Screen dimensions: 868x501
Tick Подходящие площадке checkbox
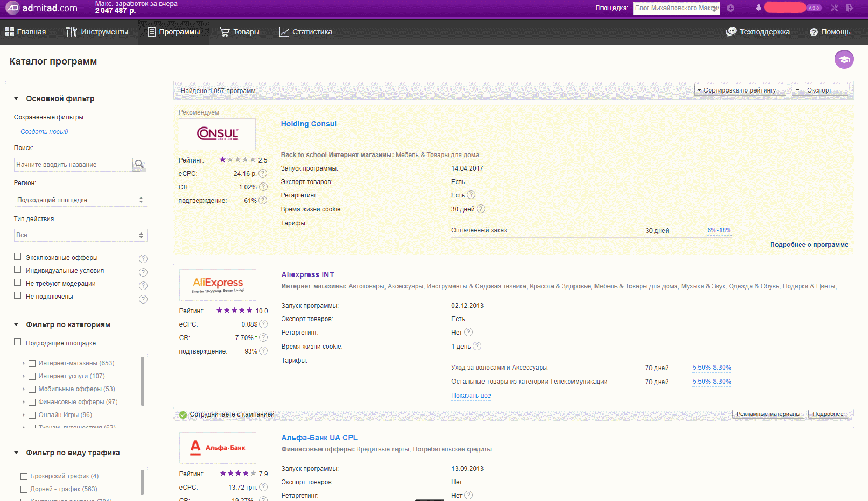click(18, 342)
